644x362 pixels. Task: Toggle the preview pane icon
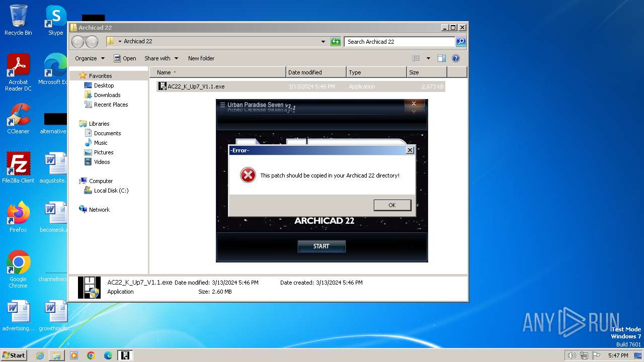click(x=442, y=58)
